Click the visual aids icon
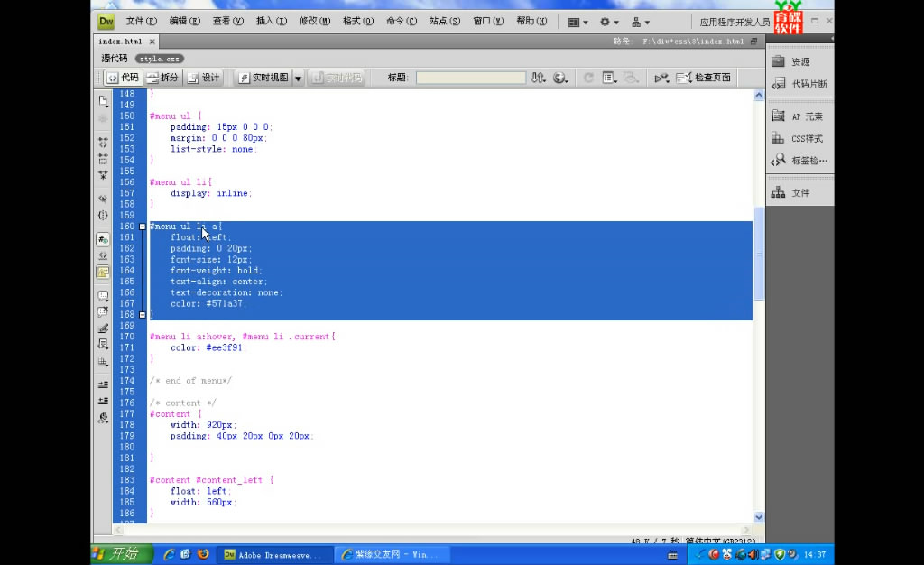 click(631, 78)
